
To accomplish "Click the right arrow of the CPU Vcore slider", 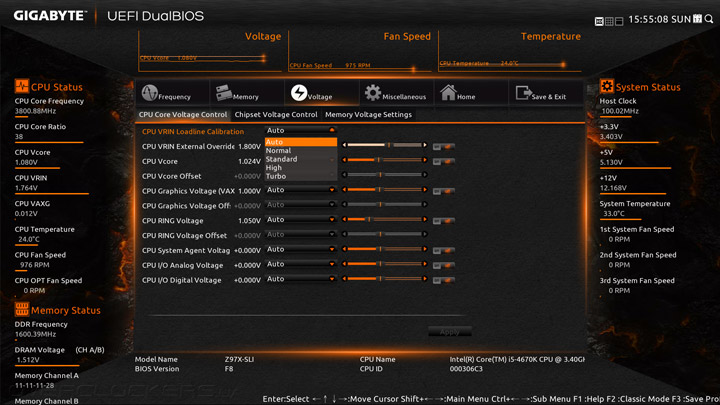I will tap(425, 160).
